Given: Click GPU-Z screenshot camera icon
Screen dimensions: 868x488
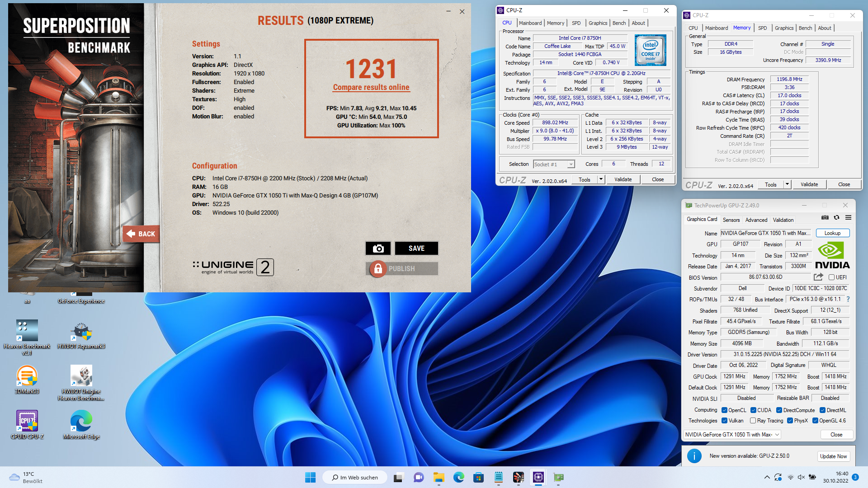Looking at the screenshot, I should (x=825, y=217).
